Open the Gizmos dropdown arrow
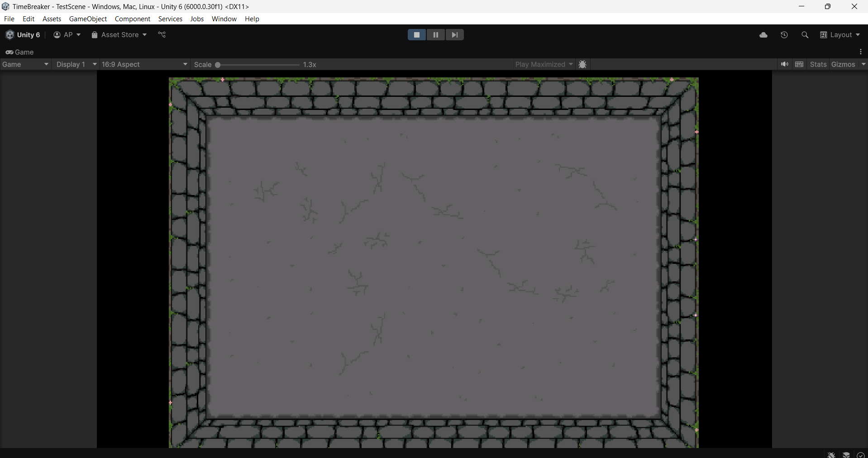 (x=863, y=64)
